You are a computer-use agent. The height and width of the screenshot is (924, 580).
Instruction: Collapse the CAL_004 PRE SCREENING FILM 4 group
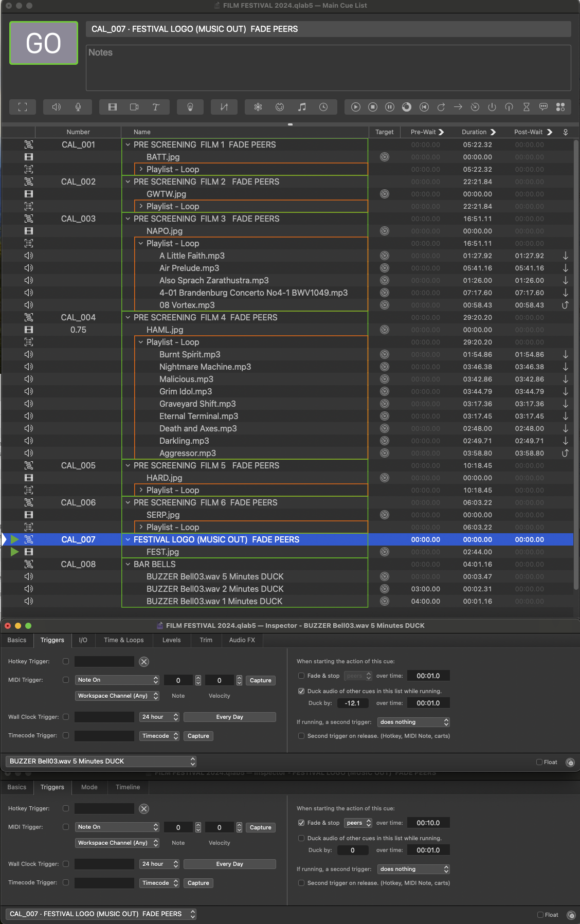pos(128,317)
